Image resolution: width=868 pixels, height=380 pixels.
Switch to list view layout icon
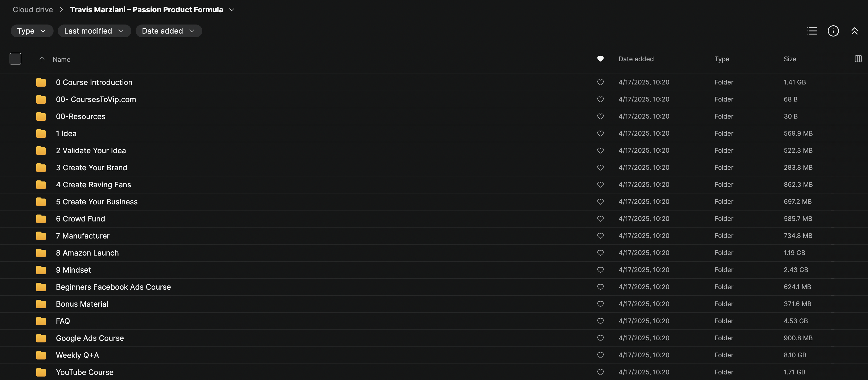(x=812, y=31)
